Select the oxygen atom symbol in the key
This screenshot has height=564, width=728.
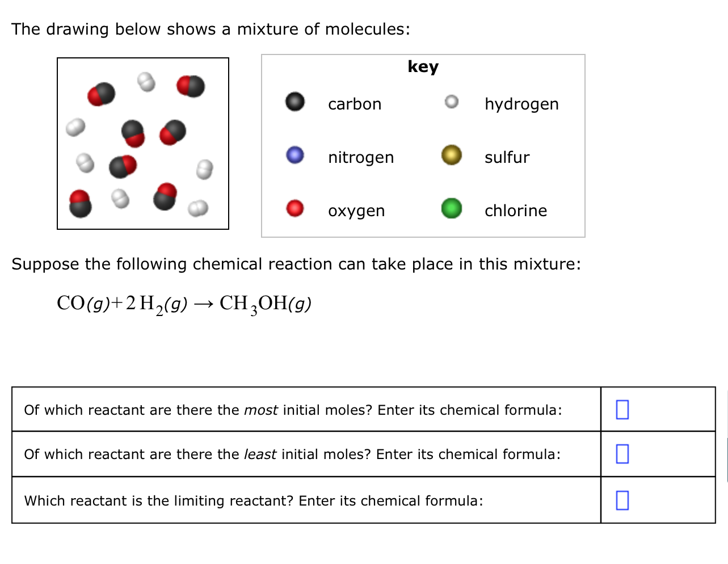294,208
